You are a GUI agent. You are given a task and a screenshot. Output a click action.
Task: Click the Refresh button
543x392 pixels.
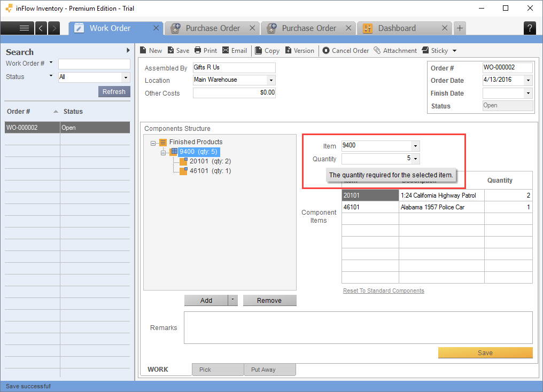[x=114, y=92]
